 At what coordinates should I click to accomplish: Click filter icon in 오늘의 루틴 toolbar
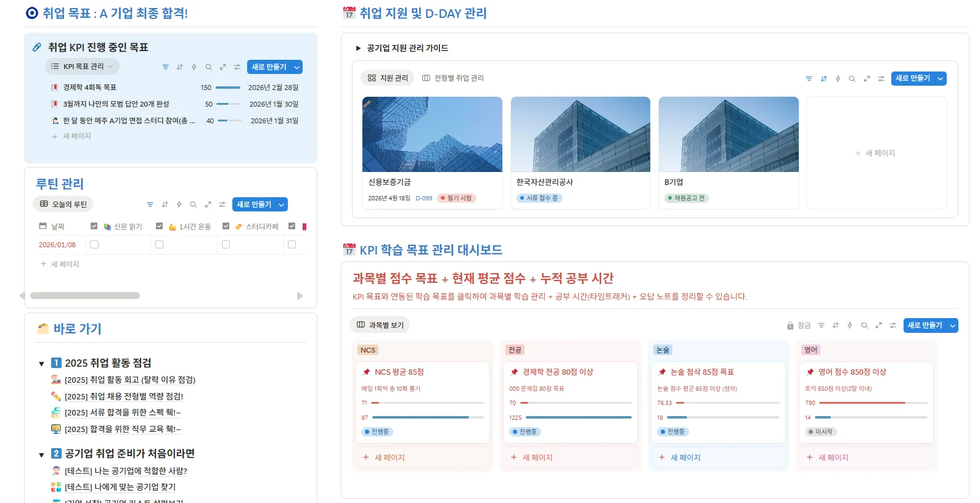point(150,205)
